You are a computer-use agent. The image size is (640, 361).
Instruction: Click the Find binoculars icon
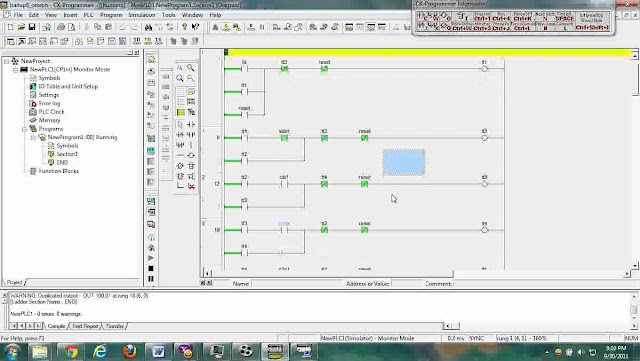coord(148,27)
